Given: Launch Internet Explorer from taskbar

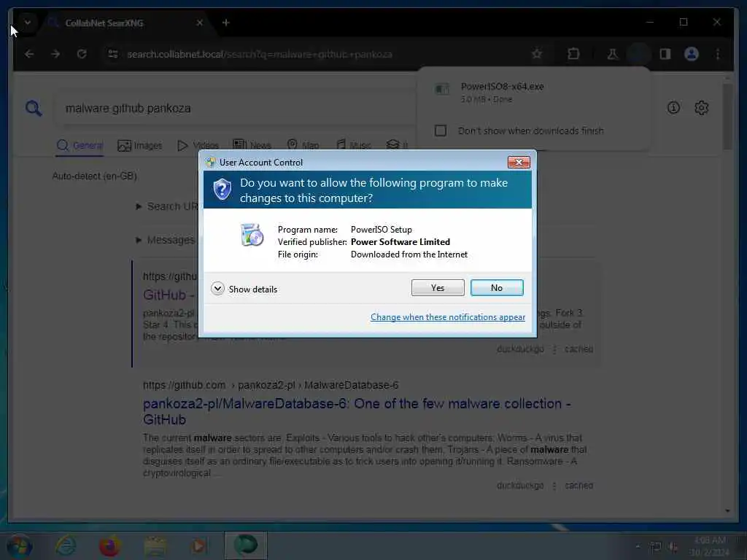Looking at the screenshot, I should pos(65,545).
